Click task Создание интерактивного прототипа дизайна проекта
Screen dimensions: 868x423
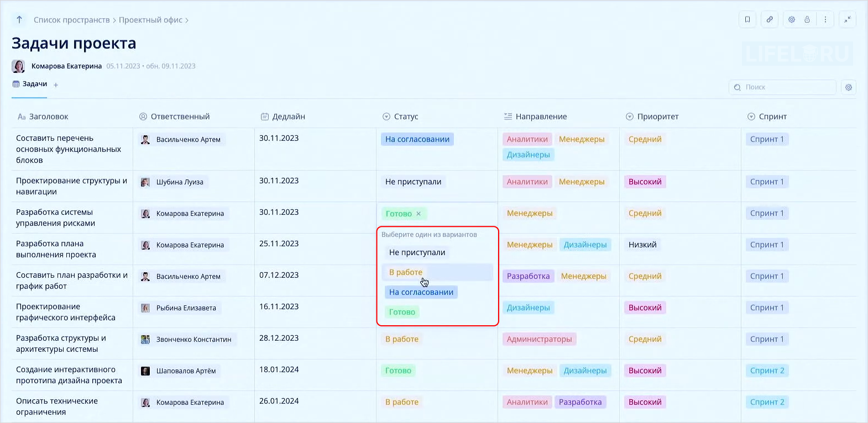click(69, 375)
